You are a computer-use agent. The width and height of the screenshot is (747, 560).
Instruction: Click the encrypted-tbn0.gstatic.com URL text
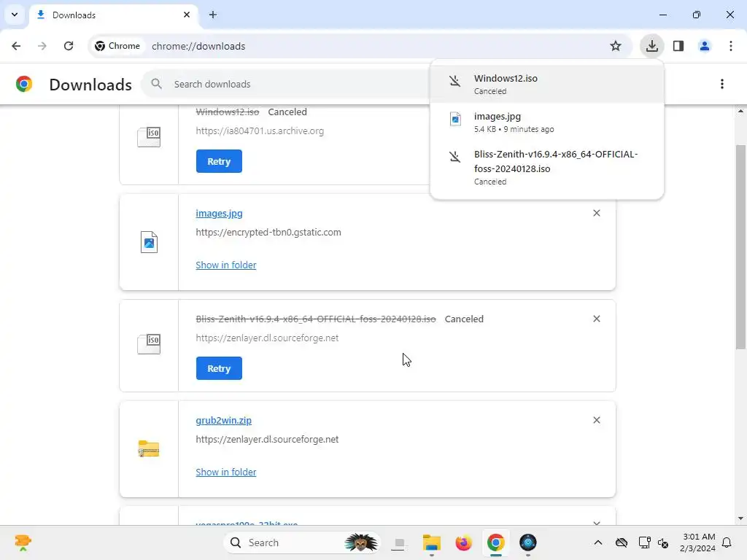click(x=268, y=233)
